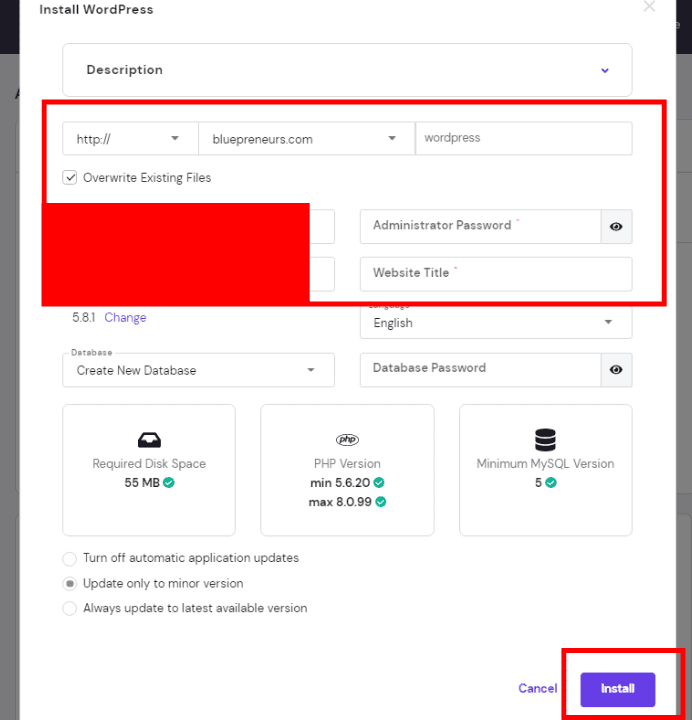This screenshot has width=692, height=720.
Task: Reveal database password with eye icon
Action: pos(616,370)
